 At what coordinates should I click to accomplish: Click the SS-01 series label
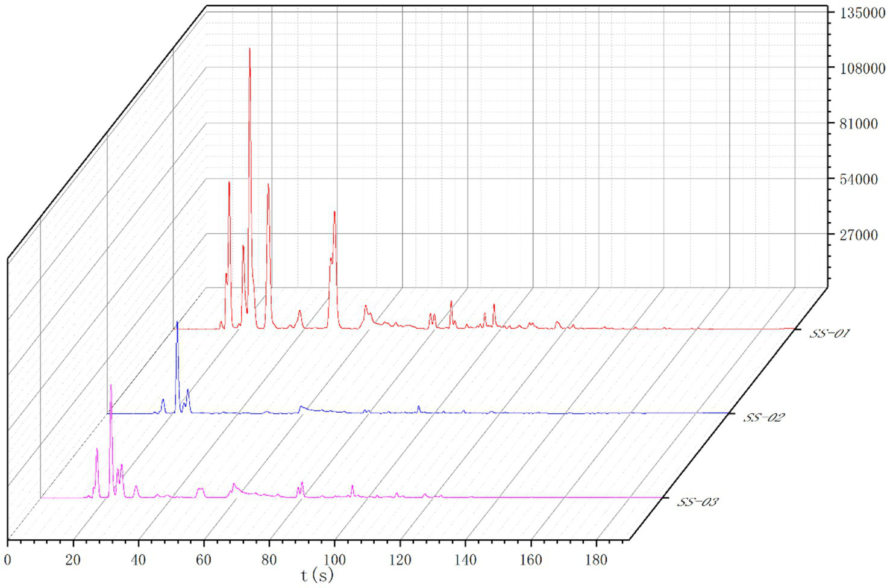pyautogui.click(x=829, y=334)
